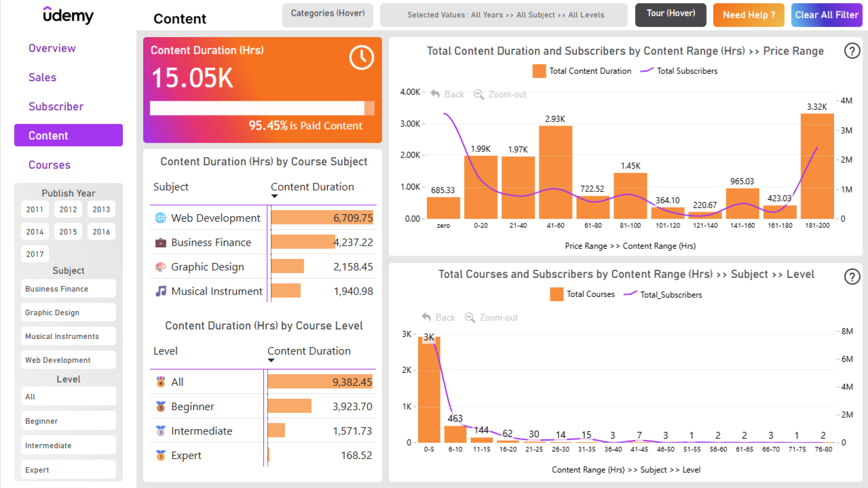Open the Subscriber page
The width and height of the screenshot is (868, 488).
56,107
